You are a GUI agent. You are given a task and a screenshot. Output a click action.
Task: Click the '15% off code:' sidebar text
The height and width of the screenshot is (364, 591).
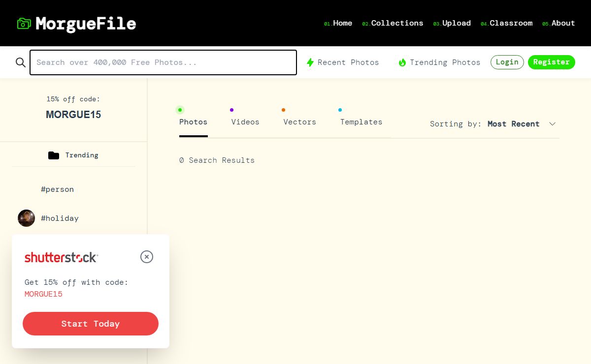click(73, 99)
